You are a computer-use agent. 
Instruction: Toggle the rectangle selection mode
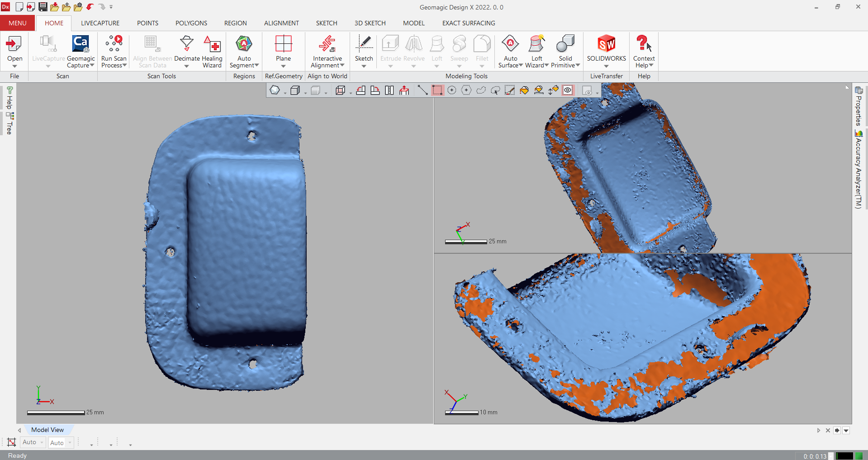[437, 90]
